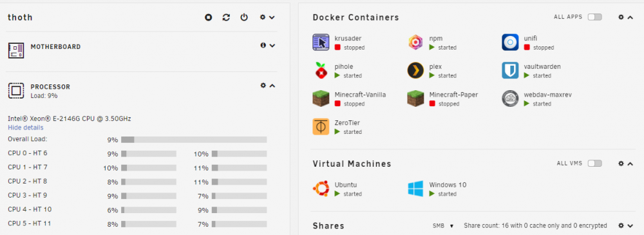Click the pihole container name
The image size is (644, 235).
[x=344, y=66]
